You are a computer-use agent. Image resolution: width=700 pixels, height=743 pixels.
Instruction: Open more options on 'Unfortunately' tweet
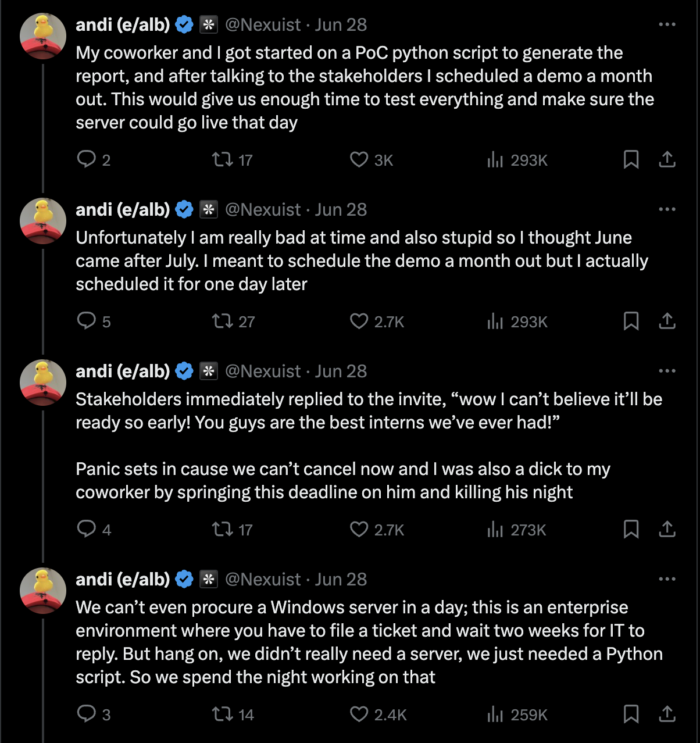[667, 209]
